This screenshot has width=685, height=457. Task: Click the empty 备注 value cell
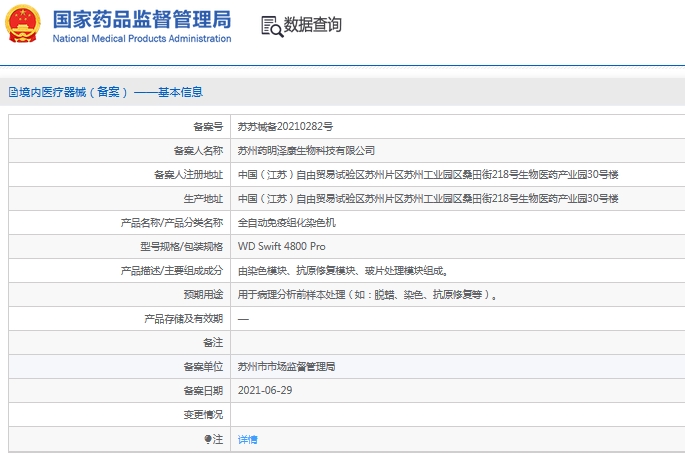coord(457,343)
